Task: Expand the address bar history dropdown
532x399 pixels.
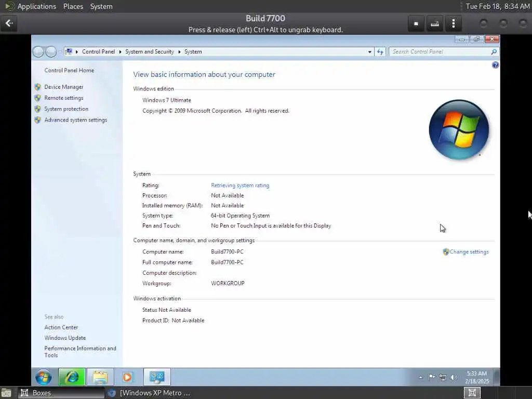Action: (369, 52)
